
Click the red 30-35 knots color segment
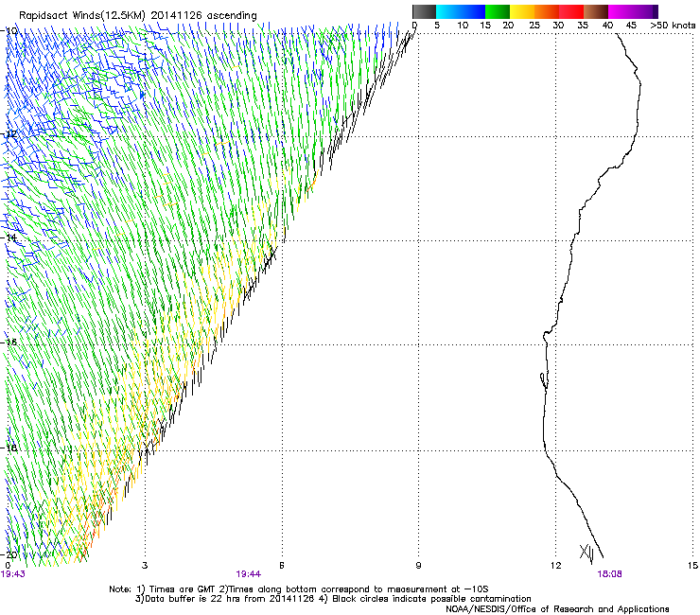[571, 11]
